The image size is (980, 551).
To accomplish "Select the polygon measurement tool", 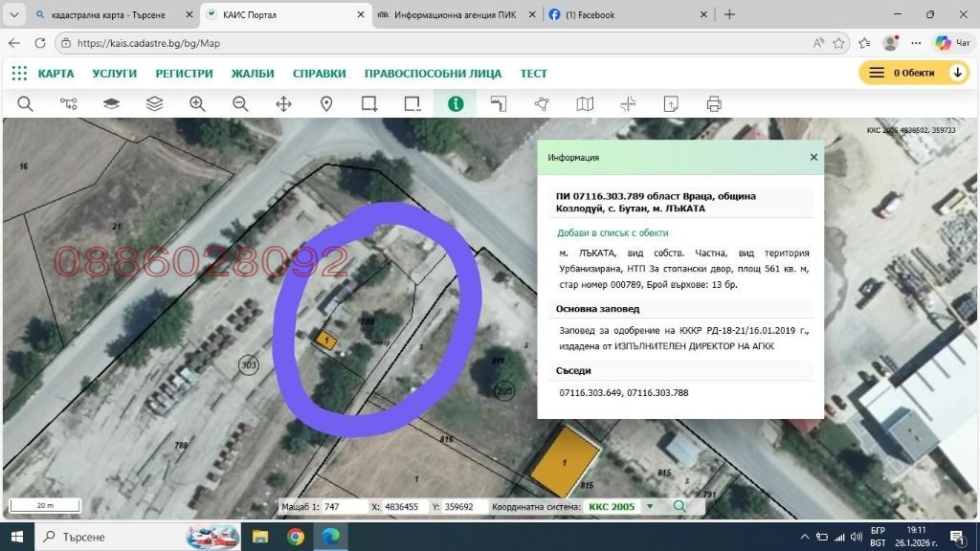I will pyautogui.click(x=542, y=103).
